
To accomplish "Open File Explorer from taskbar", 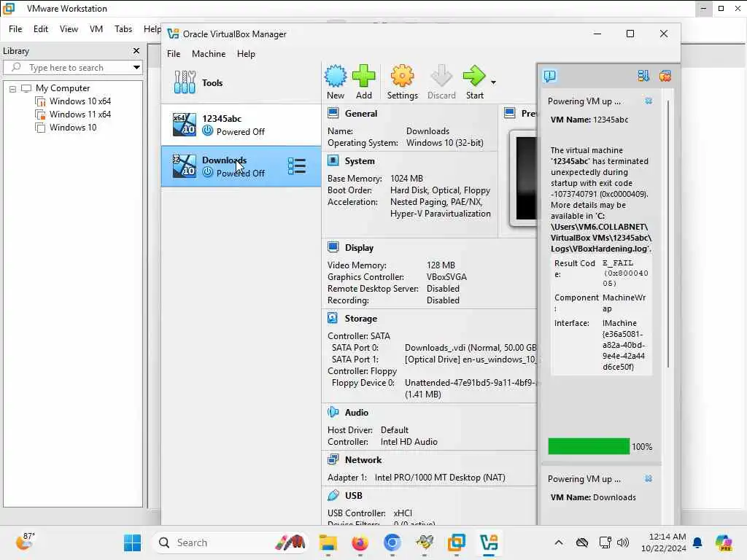I will click(328, 542).
